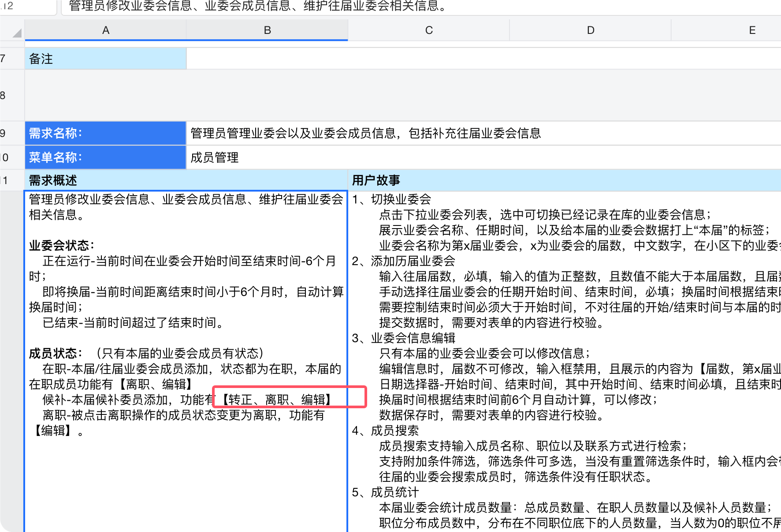This screenshot has height=532, width=781.
Task: Select column B header
Action: coord(267,30)
